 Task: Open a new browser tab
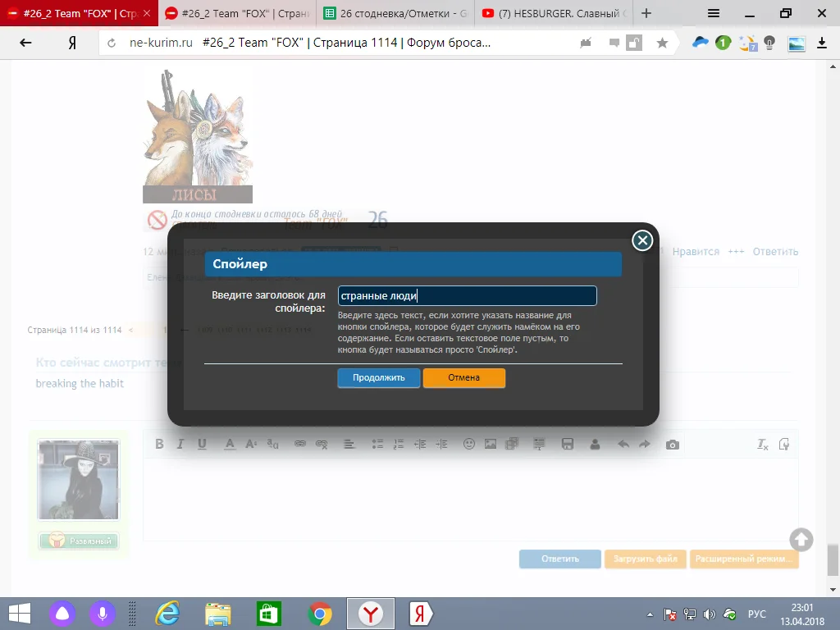tap(646, 13)
